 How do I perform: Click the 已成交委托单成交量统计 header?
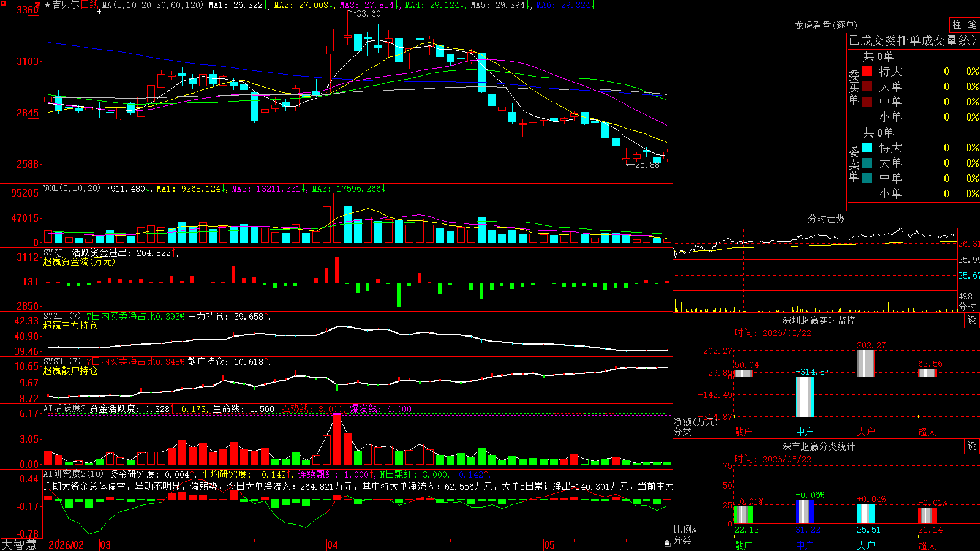914,40
